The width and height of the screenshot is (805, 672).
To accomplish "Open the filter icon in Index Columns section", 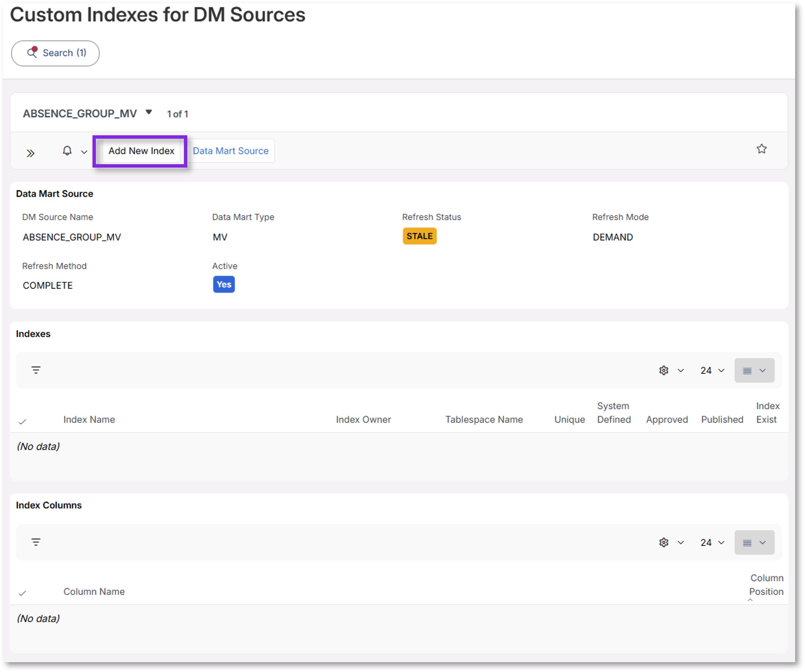I will (x=36, y=542).
